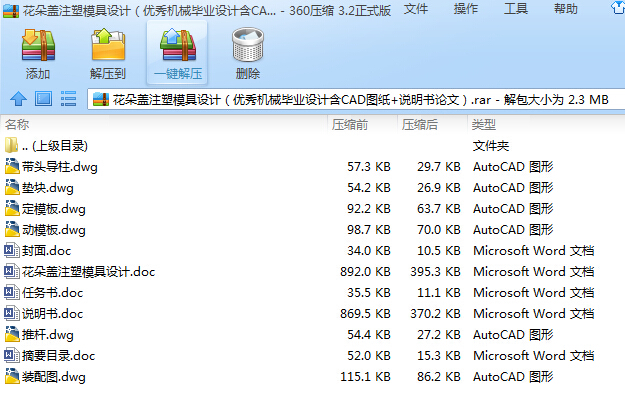Click the 395.3 KB compressed size
This screenshot has width=625, height=395.
coord(435,271)
